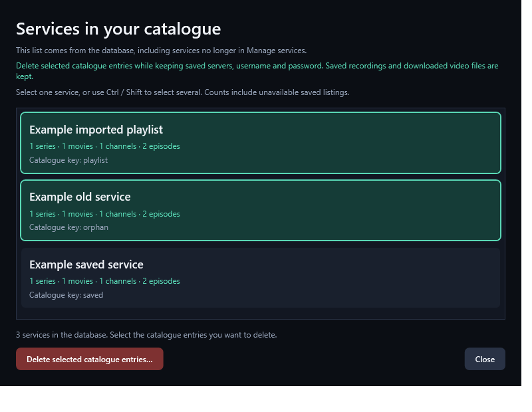This screenshot has width=532, height=412.
Task: Click counts line under Example saved service
Action: tap(104, 281)
